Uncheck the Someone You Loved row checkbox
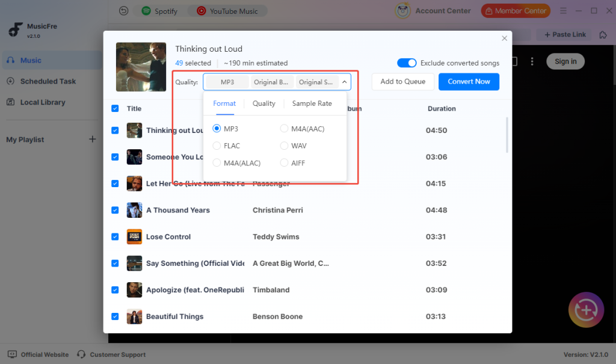 tap(115, 157)
